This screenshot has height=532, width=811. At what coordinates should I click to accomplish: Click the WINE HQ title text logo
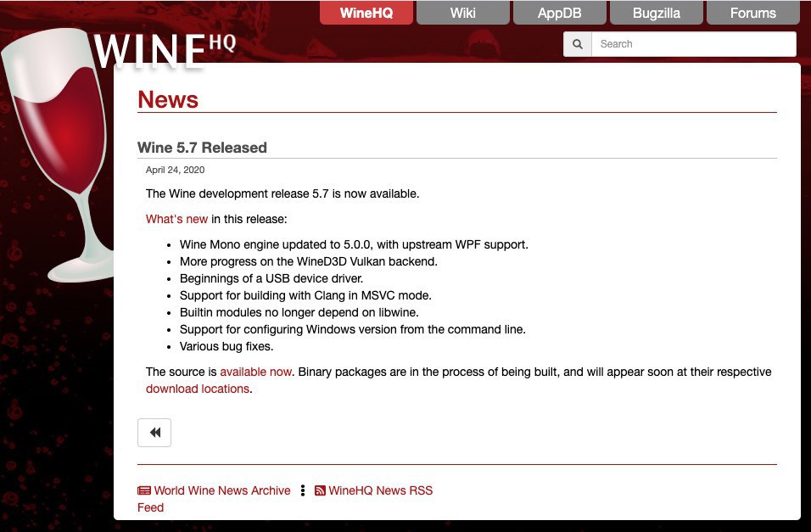pos(165,51)
